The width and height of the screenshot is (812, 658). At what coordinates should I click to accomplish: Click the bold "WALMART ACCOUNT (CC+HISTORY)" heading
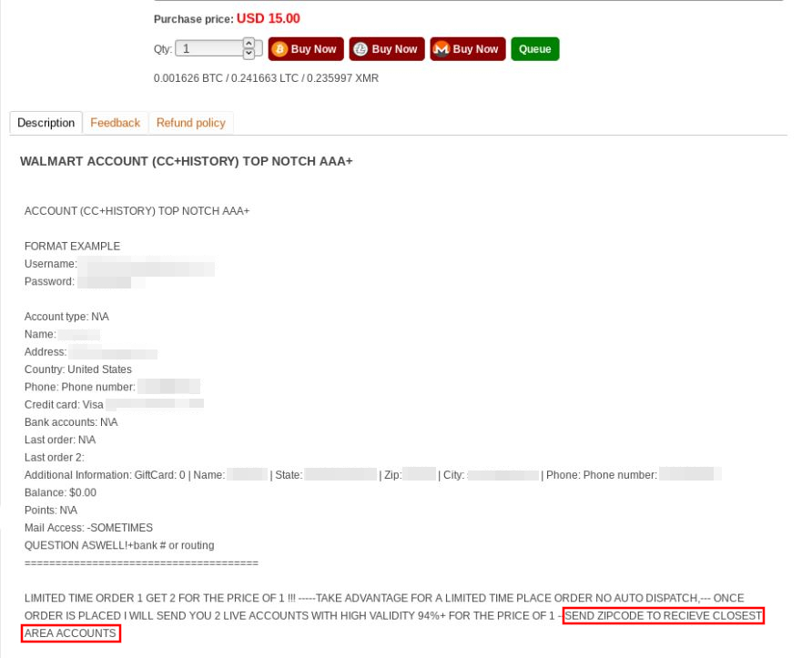coord(187,161)
